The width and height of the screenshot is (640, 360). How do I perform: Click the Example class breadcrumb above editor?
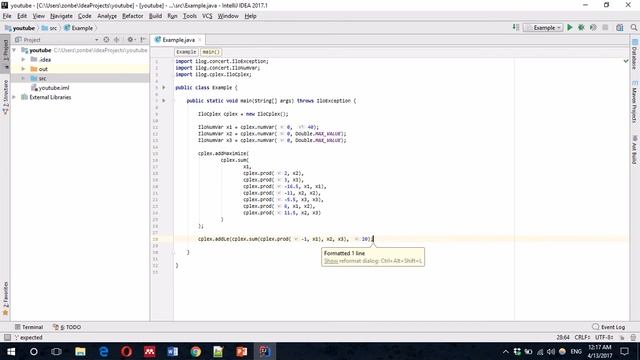[x=187, y=52]
